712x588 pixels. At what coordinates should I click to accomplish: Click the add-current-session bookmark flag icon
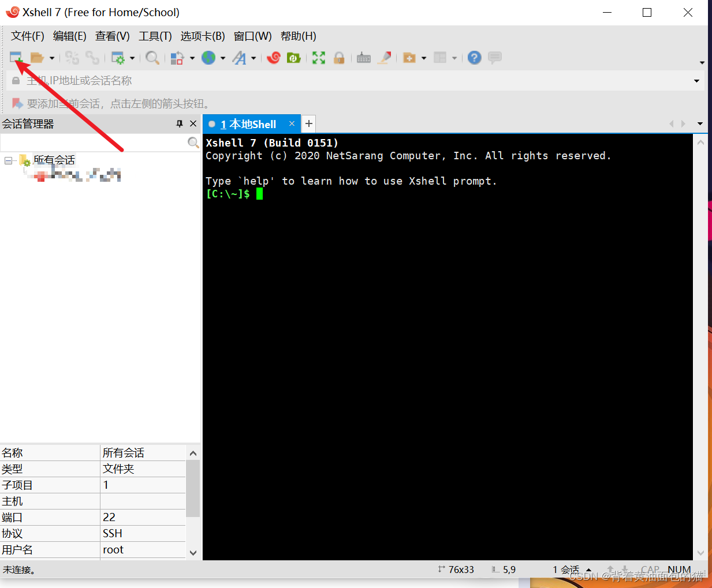(17, 104)
